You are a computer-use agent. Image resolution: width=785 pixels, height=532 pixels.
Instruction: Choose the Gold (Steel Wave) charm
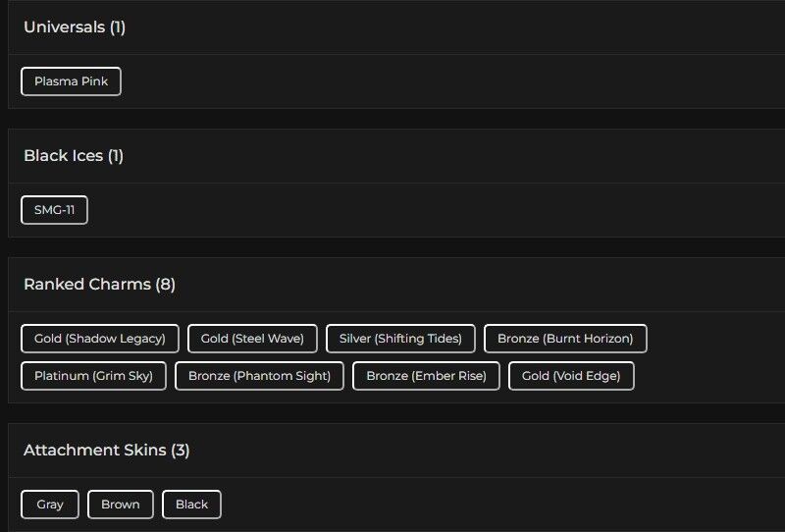pyautogui.click(x=252, y=339)
